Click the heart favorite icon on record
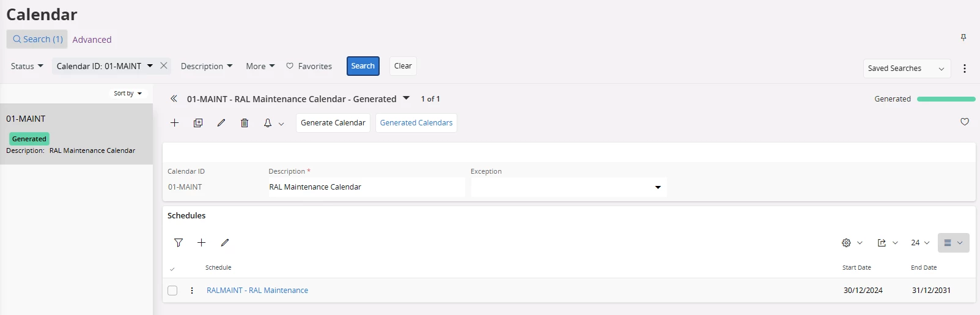Image resolution: width=980 pixels, height=315 pixels. pos(965,122)
